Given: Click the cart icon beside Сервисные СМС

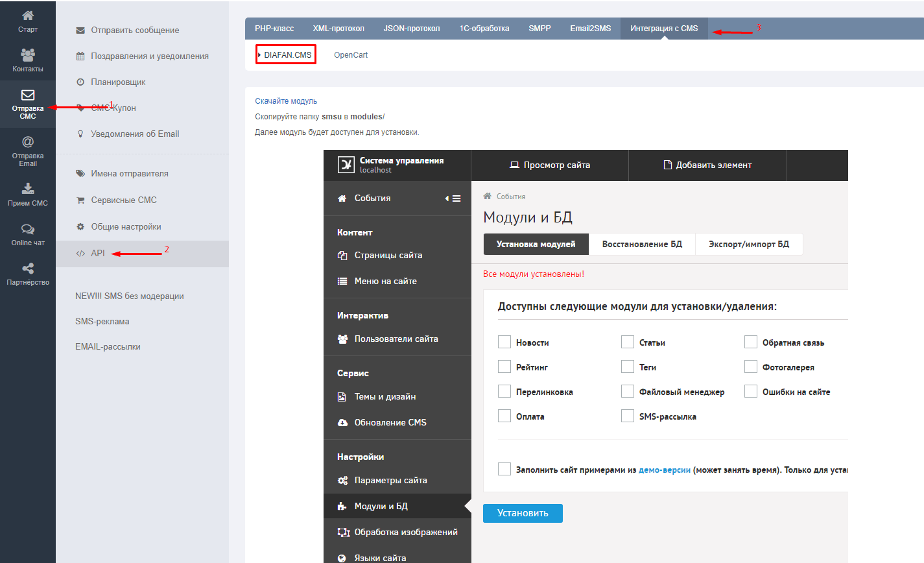Looking at the screenshot, I should tap(80, 200).
